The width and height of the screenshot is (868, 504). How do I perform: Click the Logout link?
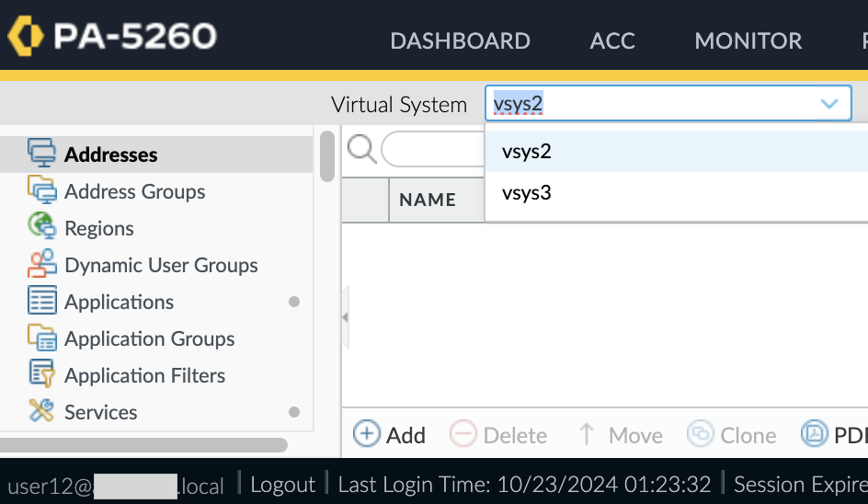(282, 485)
